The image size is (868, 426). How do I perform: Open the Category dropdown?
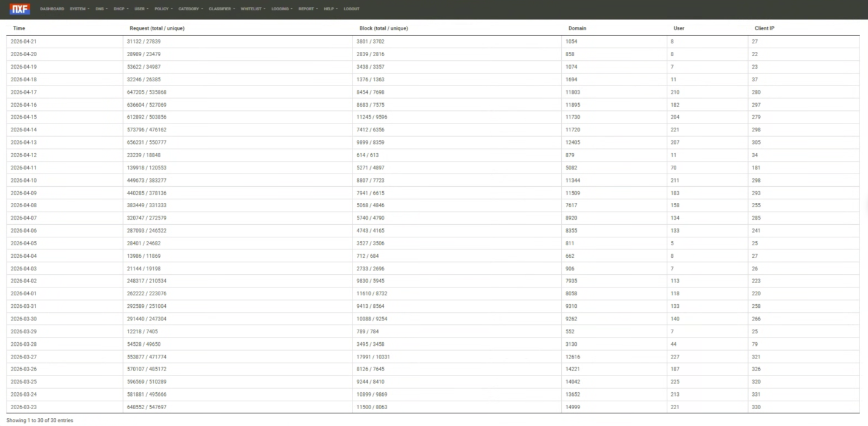[x=190, y=9]
